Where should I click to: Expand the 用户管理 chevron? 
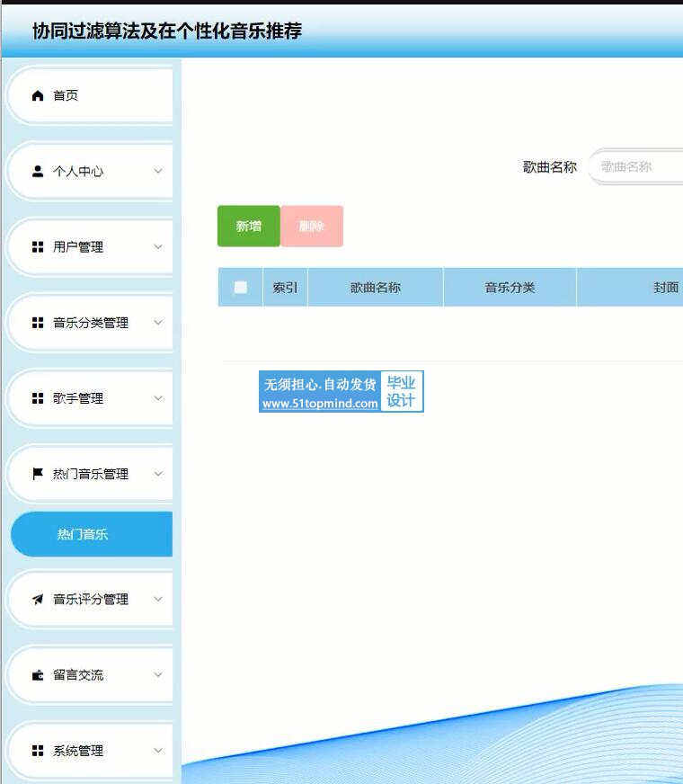[x=158, y=246]
